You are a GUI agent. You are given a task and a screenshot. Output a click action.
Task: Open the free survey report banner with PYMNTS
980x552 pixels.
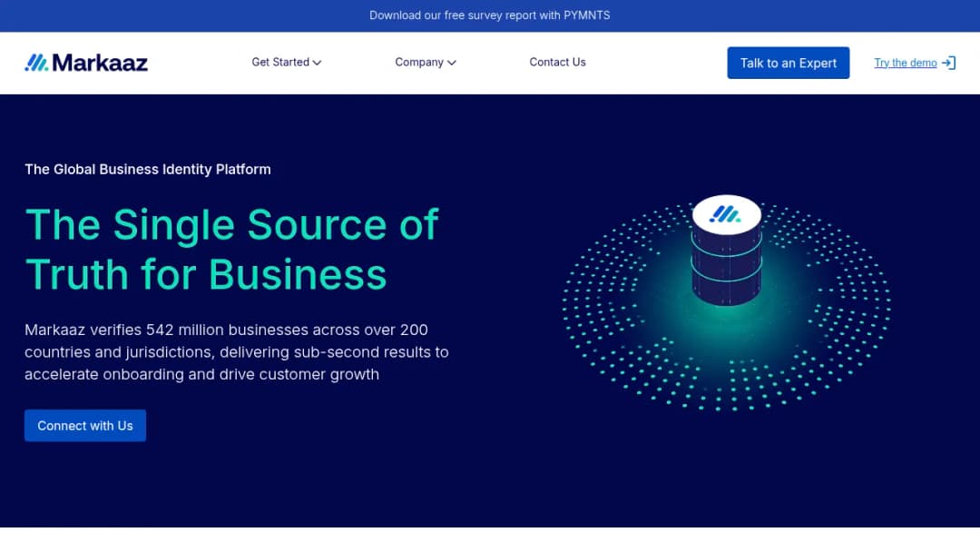489,15
